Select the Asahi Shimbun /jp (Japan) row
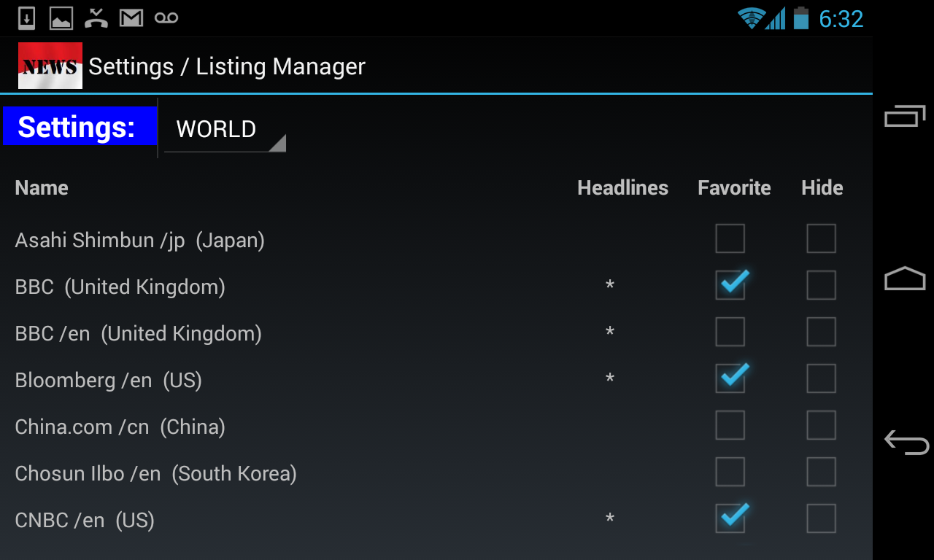Image resolution: width=934 pixels, height=560 pixels. (139, 241)
